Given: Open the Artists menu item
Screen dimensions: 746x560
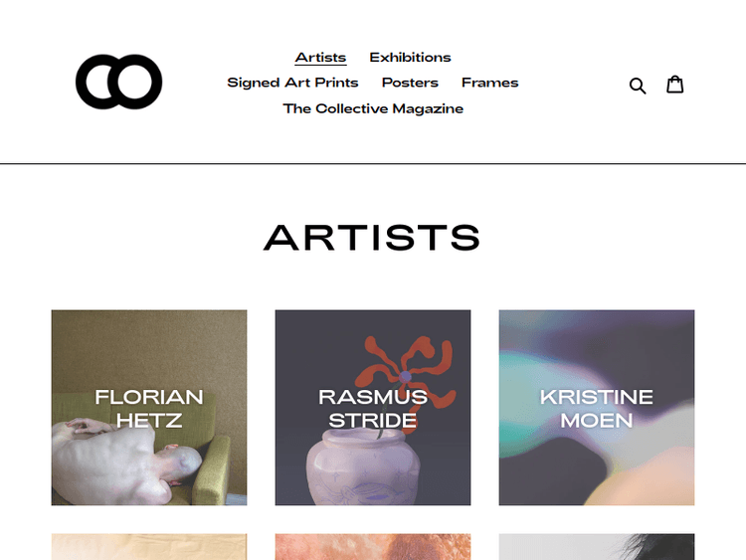Looking at the screenshot, I should click(320, 58).
